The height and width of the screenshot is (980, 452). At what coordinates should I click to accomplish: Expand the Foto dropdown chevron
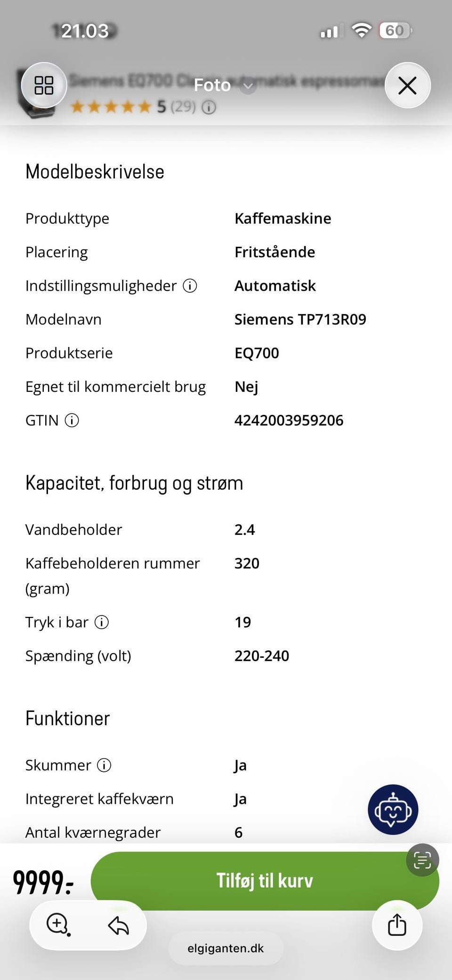coord(248,86)
